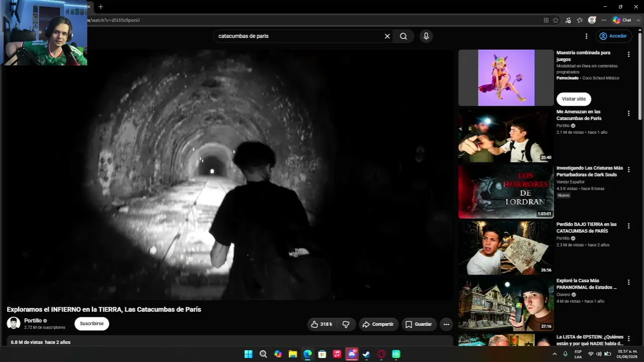
Task: Click title La LISTA de EPSTEIN
Action: point(590,340)
